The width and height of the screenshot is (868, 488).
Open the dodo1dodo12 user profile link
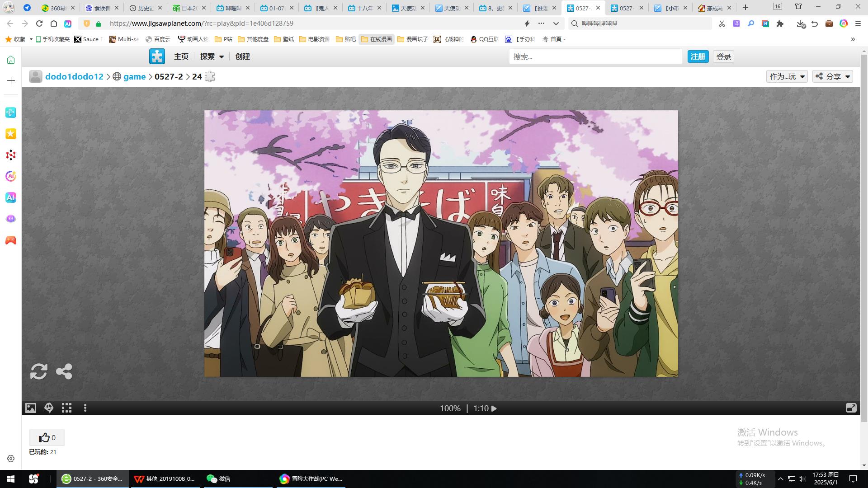click(74, 76)
